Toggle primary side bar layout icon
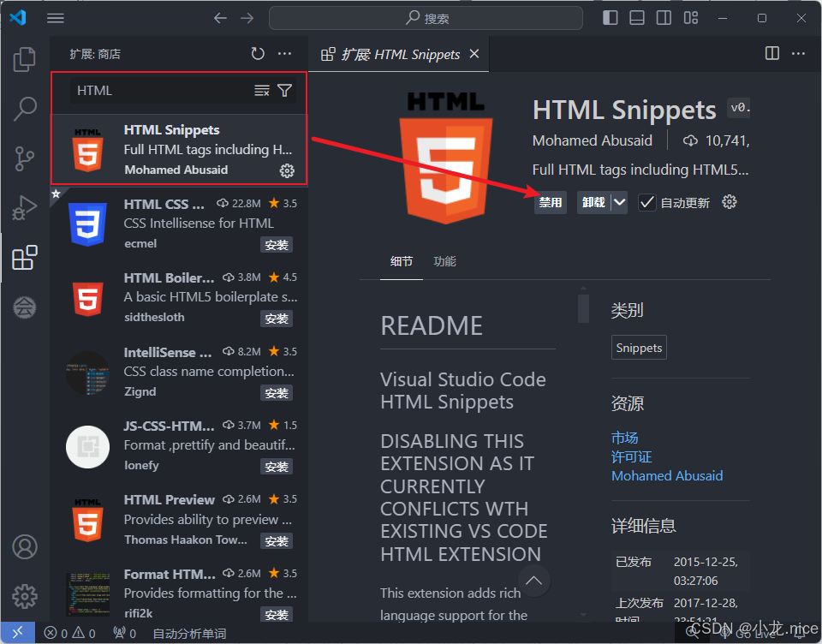 pyautogui.click(x=611, y=18)
